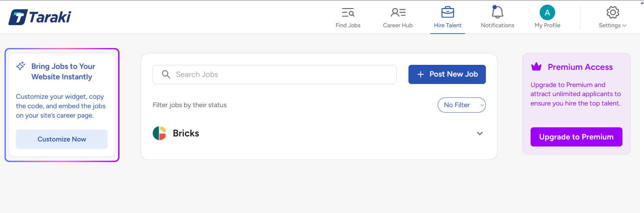Click the Hire Talent briefcase icon

coord(448,12)
